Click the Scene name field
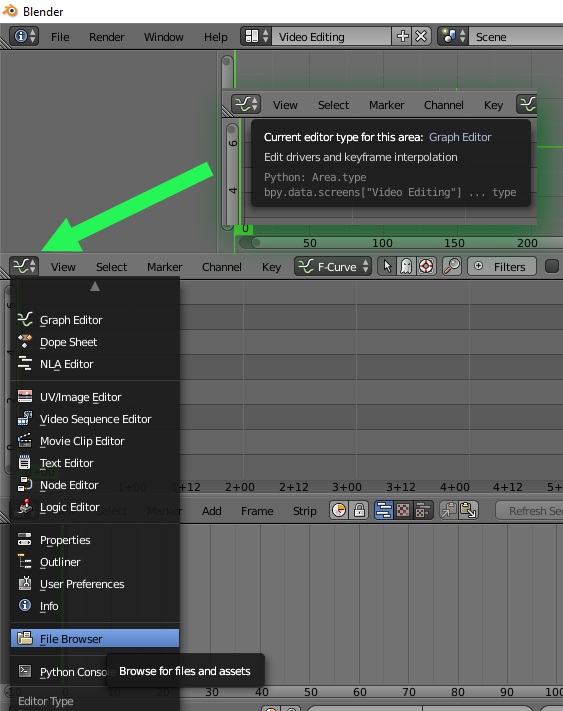This screenshot has height=711, width=563. pyautogui.click(x=516, y=36)
